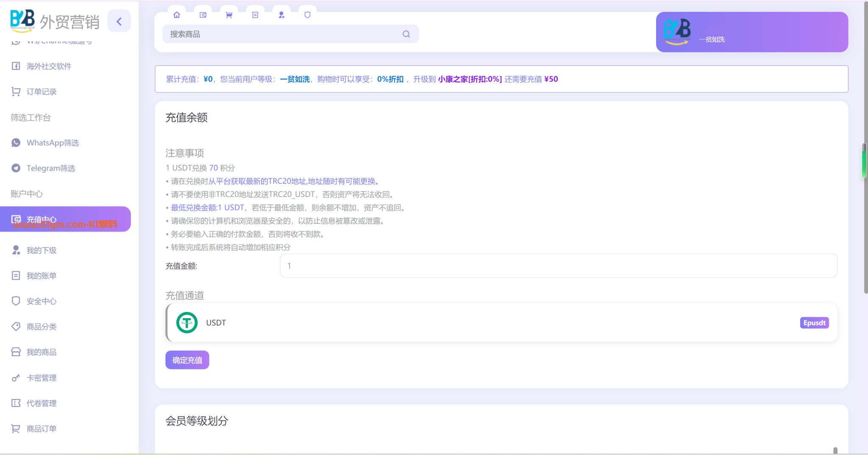This screenshot has height=455, width=868.
Task: Click the home icon in top toolbar
Action: [177, 15]
